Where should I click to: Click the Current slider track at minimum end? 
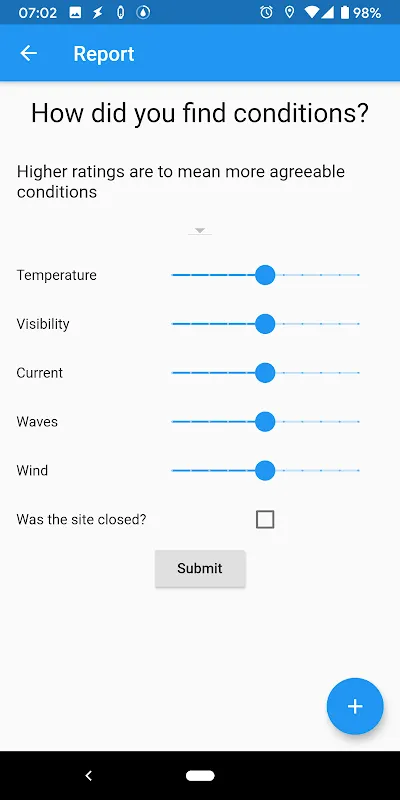173,373
